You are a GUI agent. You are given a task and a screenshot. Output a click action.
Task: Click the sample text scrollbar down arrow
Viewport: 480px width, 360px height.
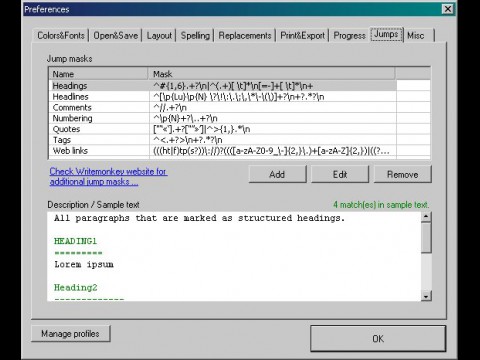[x=426, y=296]
